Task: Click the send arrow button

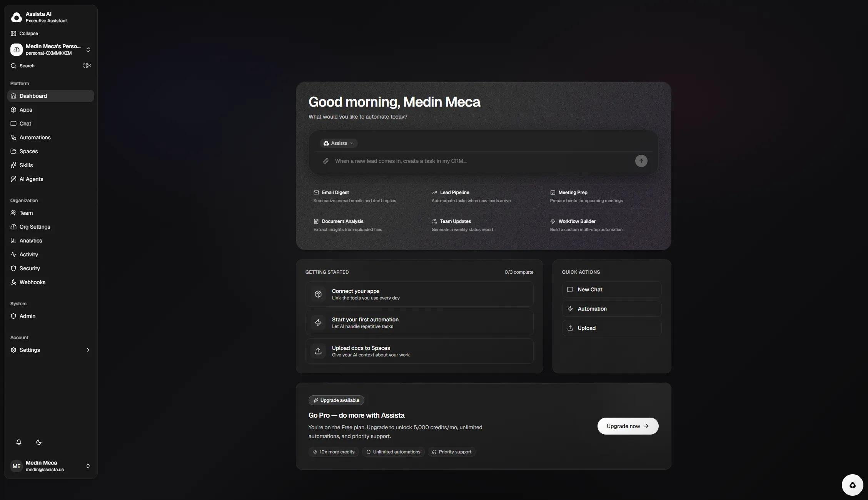Action: pyautogui.click(x=641, y=161)
